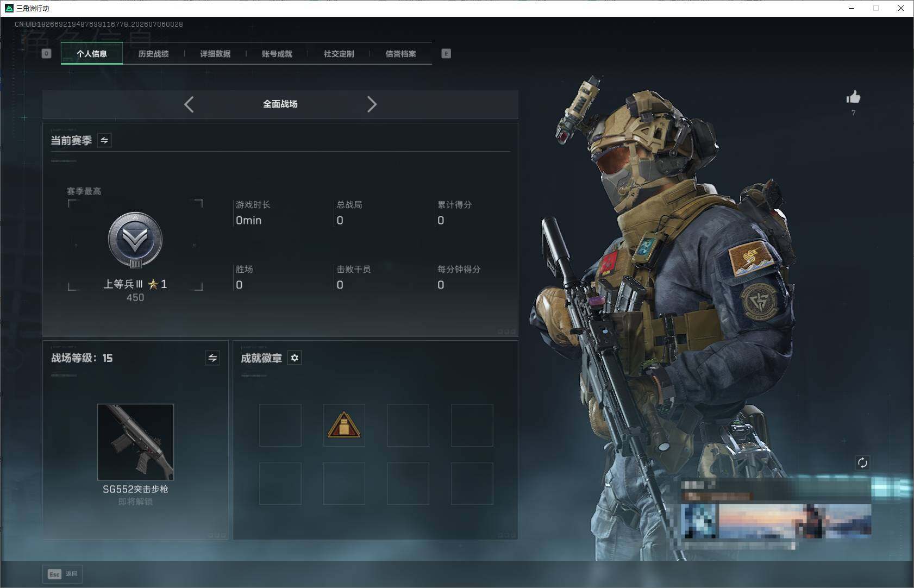Click the 赛季最高 label
914x588 pixels.
84,191
